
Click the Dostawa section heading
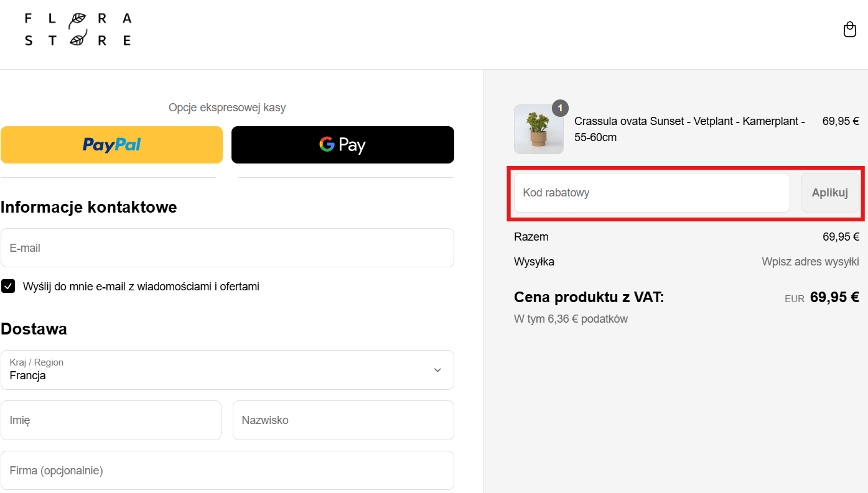pyautogui.click(x=34, y=329)
